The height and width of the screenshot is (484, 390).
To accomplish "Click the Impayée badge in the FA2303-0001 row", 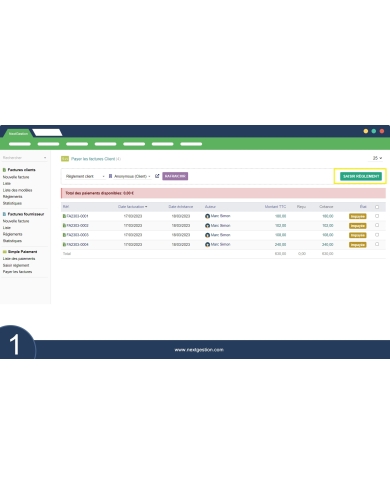I will (358, 216).
